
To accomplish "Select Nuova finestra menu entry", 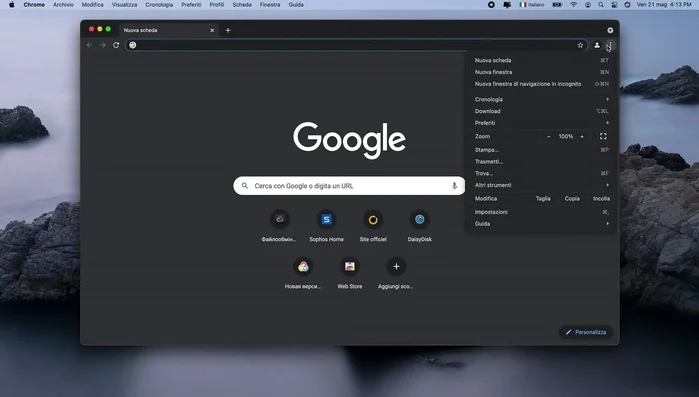I will point(541,72).
